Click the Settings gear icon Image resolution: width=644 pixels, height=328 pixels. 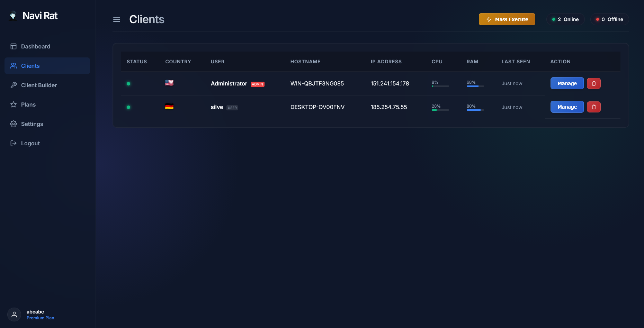coord(14,124)
